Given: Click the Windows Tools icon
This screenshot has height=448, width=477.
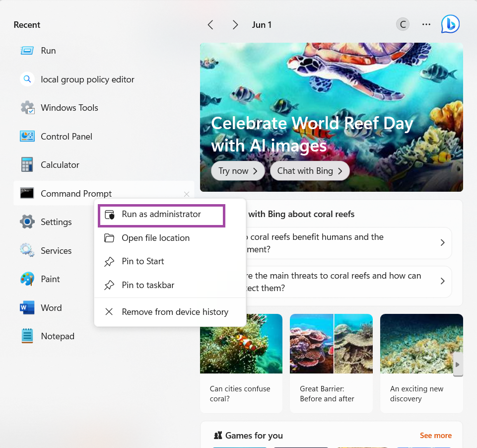Looking at the screenshot, I should (27, 108).
